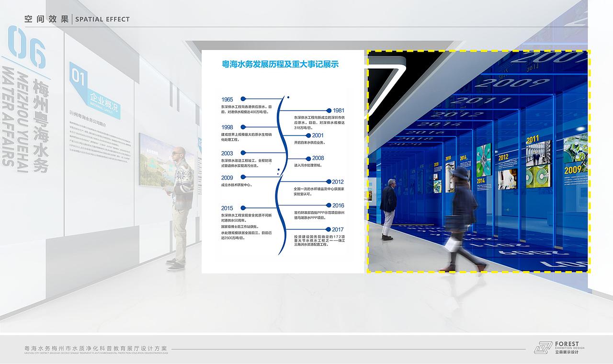Click the 2017 珠江三角洲水资源配置工程 description
Image resolution: width=613 pixels, height=364 pixels.
[319, 240]
